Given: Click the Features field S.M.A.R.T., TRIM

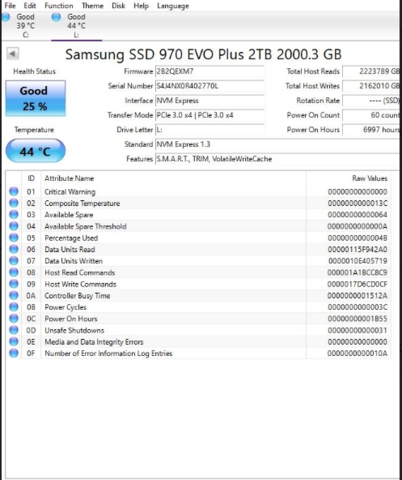Looking at the screenshot, I should [277, 159].
